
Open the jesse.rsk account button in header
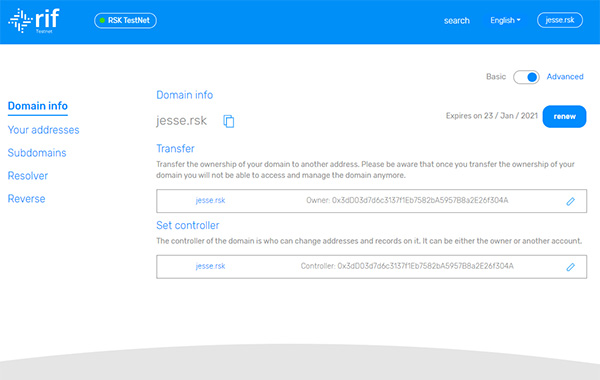[x=560, y=20]
